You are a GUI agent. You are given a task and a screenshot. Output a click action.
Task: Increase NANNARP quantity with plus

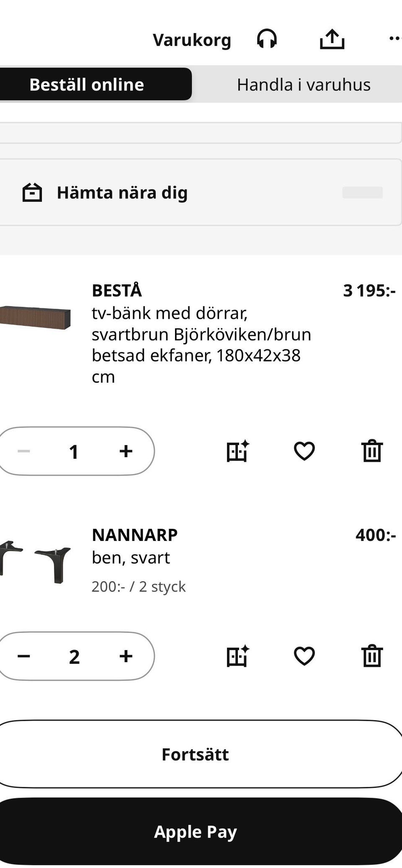click(x=126, y=656)
